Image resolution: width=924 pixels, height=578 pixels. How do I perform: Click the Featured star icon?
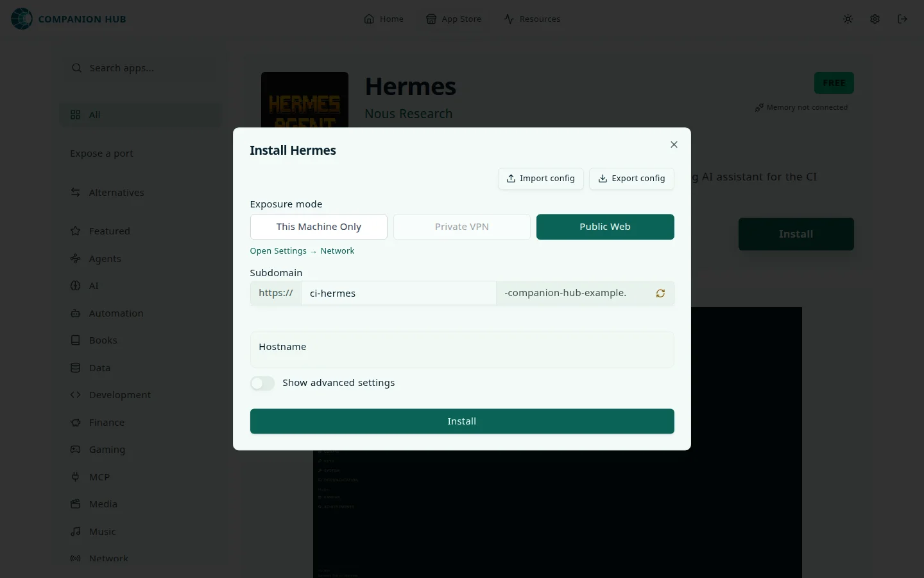pos(76,231)
